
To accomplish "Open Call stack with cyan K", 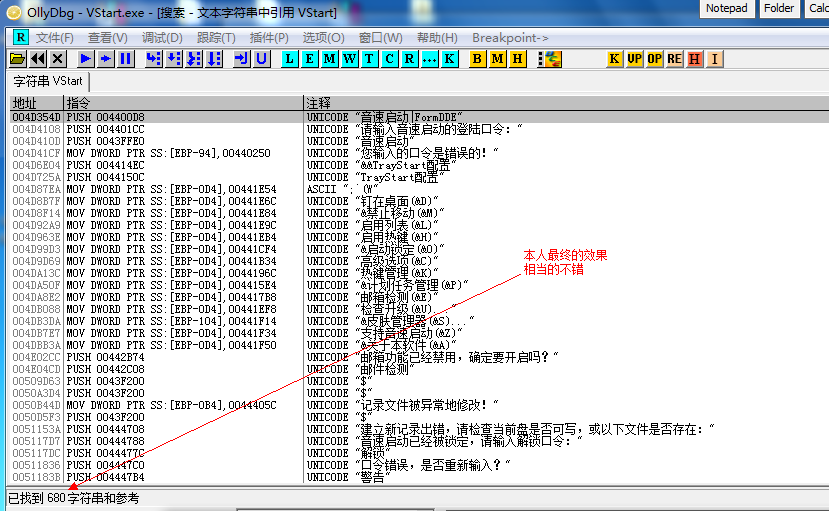I will click(449, 59).
